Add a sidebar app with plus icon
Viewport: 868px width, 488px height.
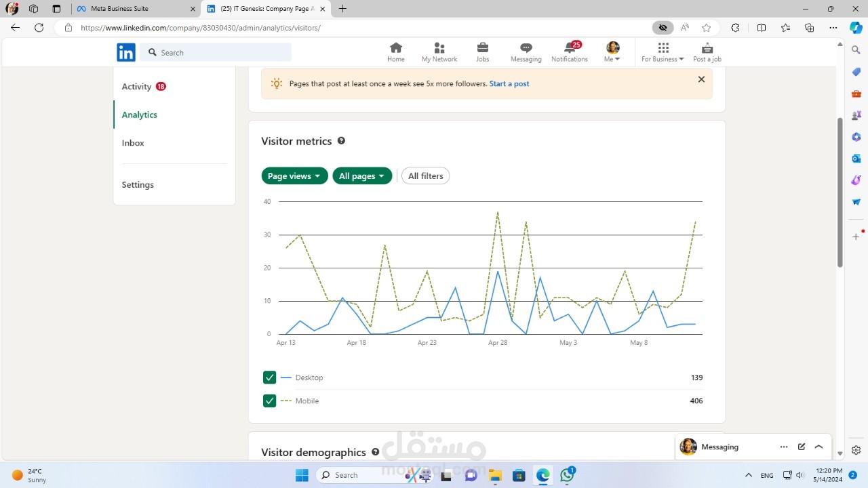click(856, 237)
